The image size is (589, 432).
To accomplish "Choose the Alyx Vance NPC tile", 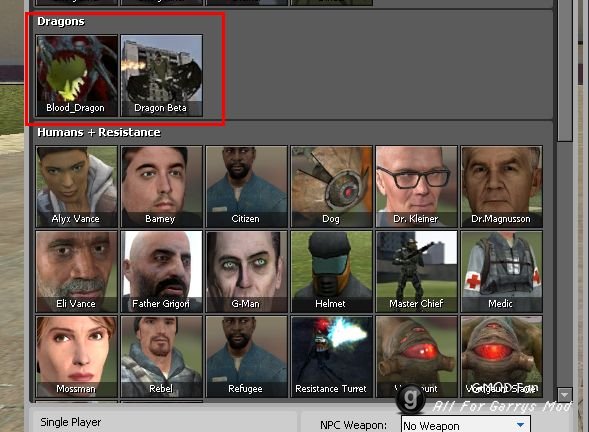I will click(x=77, y=187).
